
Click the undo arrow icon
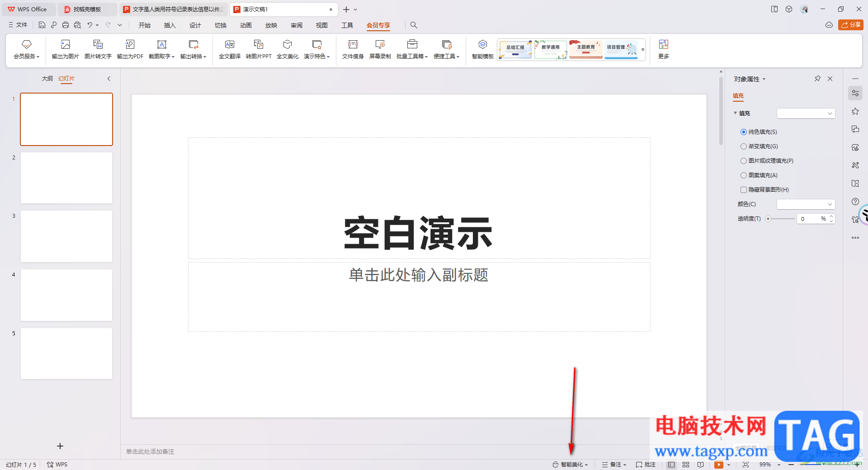(x=90, y=25)
